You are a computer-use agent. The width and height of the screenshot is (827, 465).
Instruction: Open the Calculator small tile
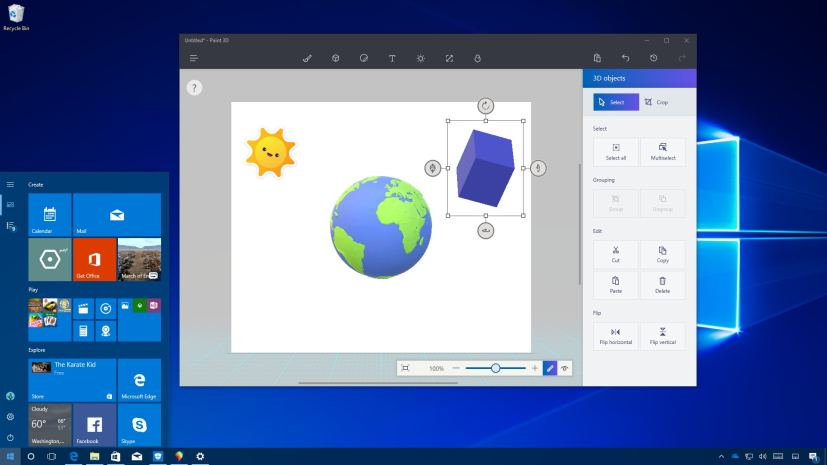tap(83, 331)
